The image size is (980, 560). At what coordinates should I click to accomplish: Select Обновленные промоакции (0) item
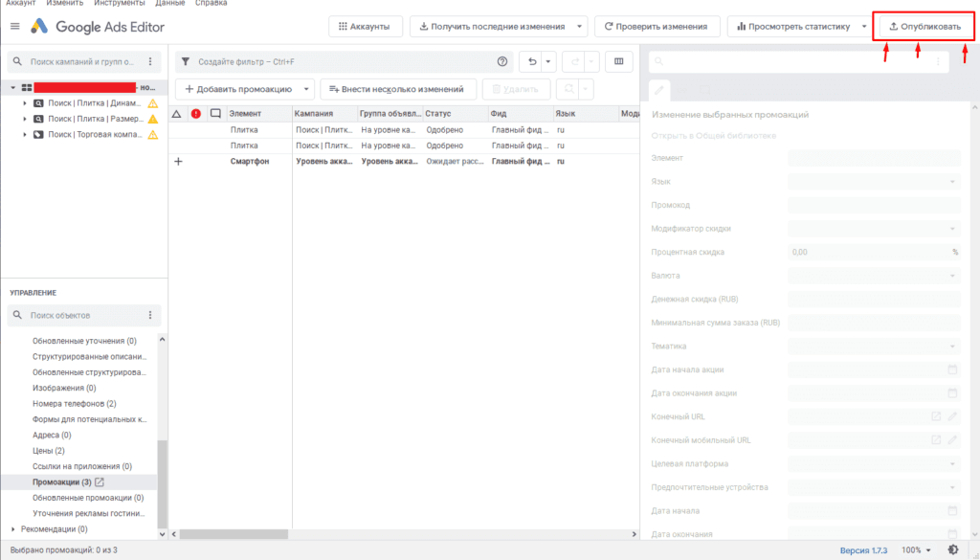pyautogui.click(x=88, y=498)
